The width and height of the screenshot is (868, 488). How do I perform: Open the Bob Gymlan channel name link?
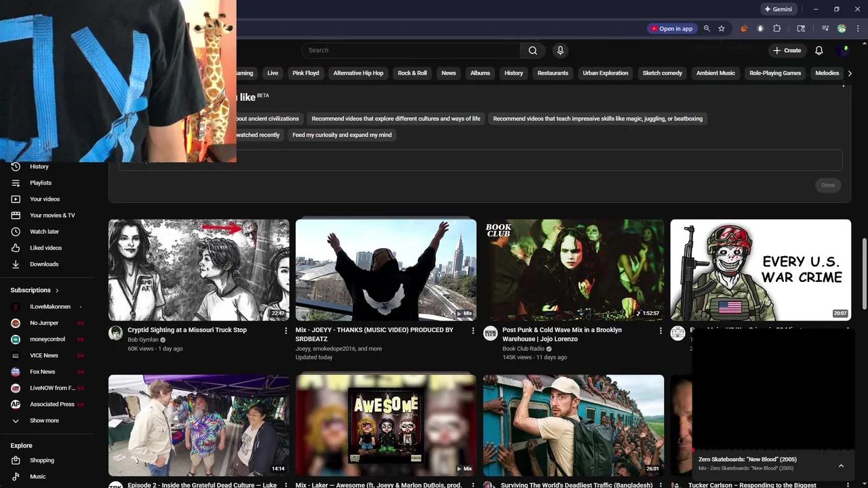(x=143, y=340)
